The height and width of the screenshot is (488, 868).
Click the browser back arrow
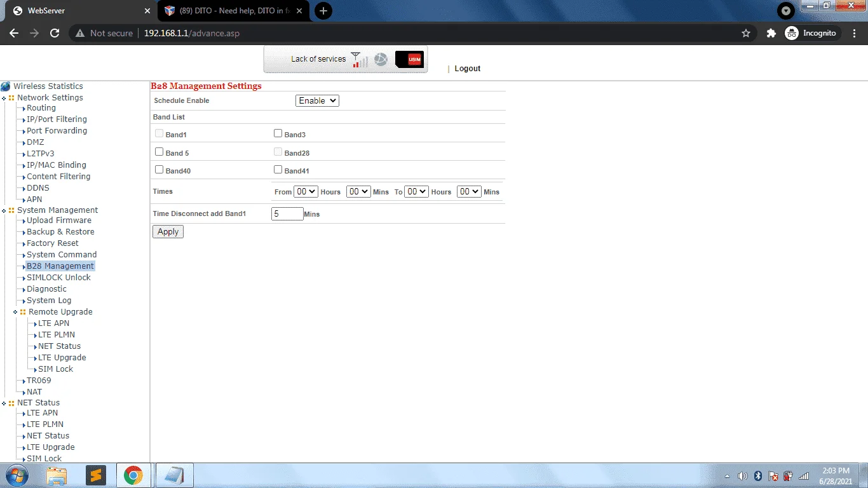pos(14,33)
